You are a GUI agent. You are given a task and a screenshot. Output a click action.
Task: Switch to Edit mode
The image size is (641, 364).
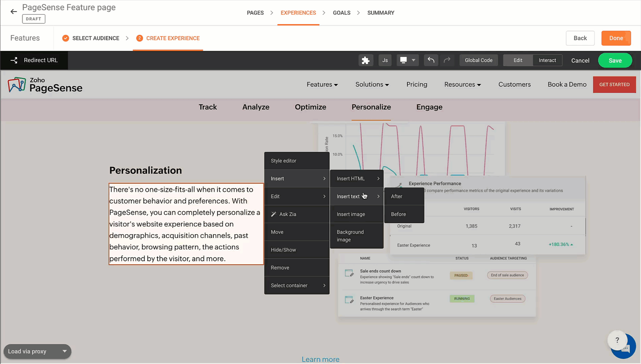(x=518, y=60)
